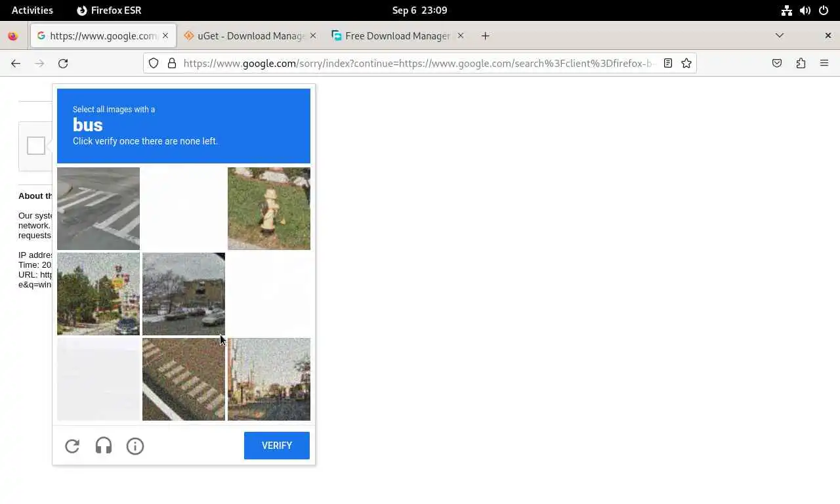The height and width of the screenshot is (504, 840).
Task: Close the uGet tab
Action: [x=313, y=35]
